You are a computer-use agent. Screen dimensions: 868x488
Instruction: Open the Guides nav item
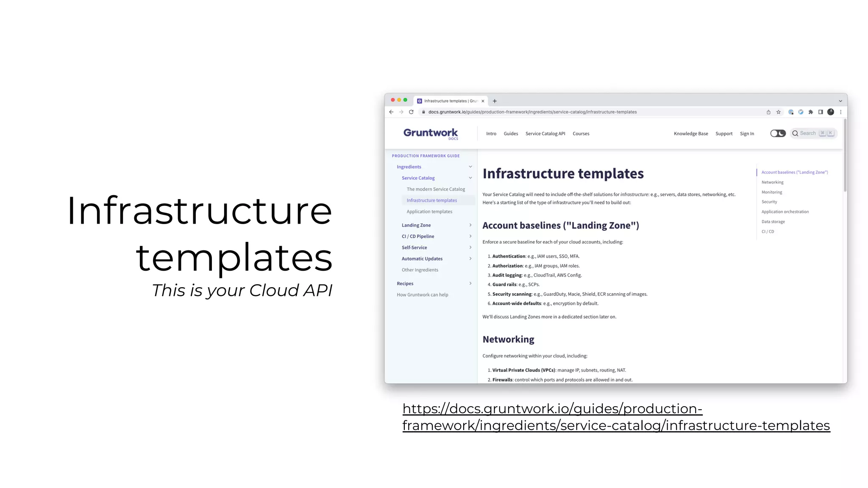[511, 133]
